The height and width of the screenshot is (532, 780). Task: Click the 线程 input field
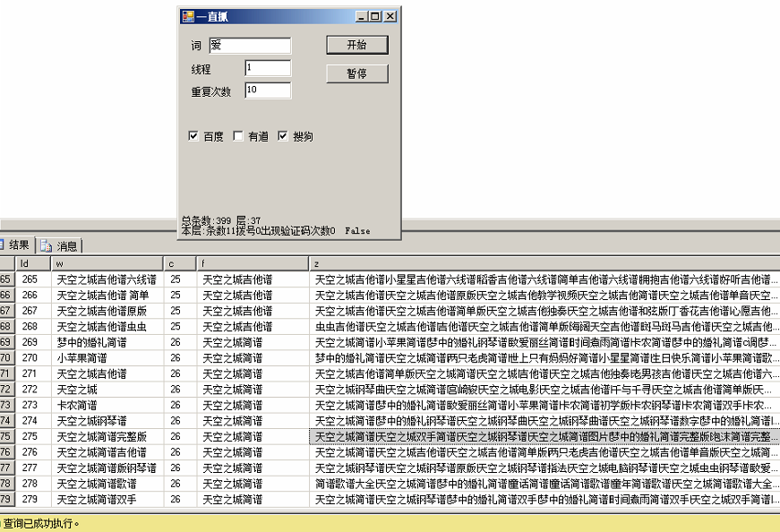point(268,68)
